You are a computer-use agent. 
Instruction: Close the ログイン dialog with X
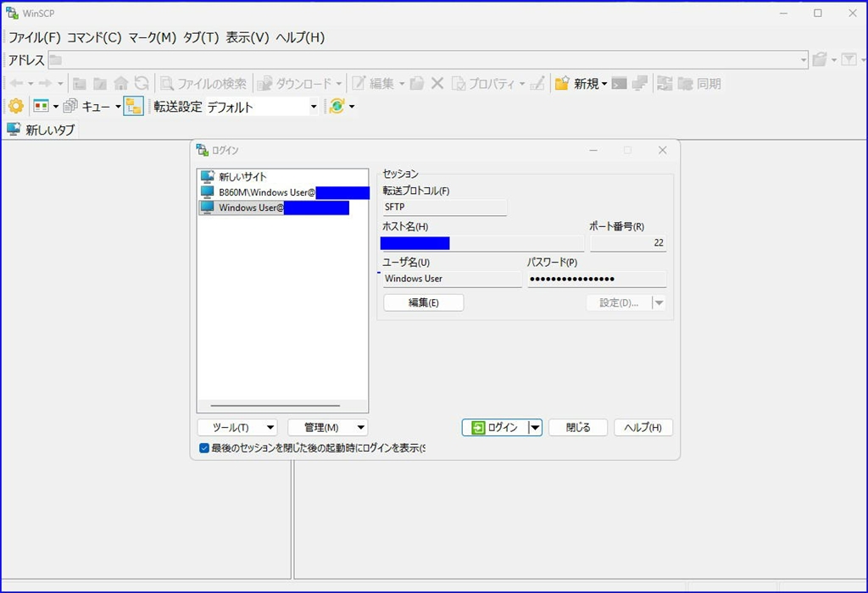coord(663,150)
